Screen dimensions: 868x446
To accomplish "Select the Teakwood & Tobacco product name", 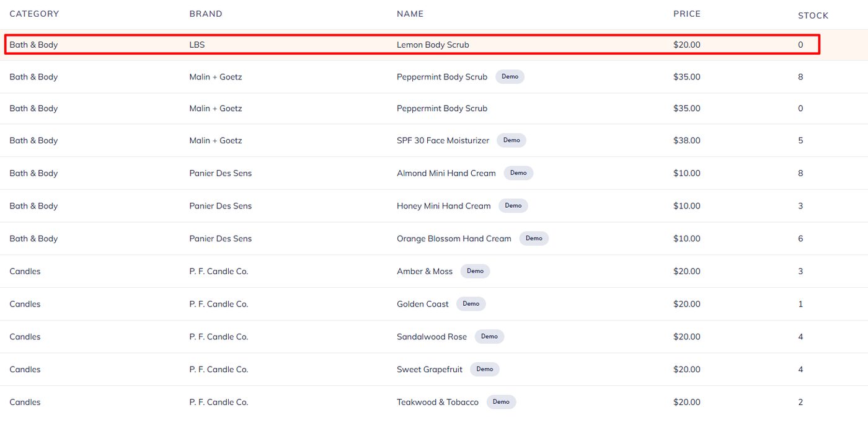I will 437,403.
